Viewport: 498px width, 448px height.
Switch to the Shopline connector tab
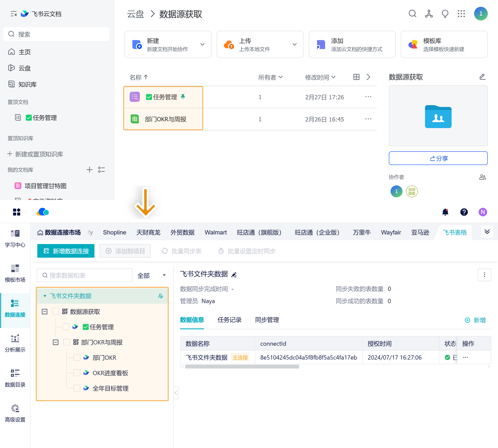coord(114,232)
